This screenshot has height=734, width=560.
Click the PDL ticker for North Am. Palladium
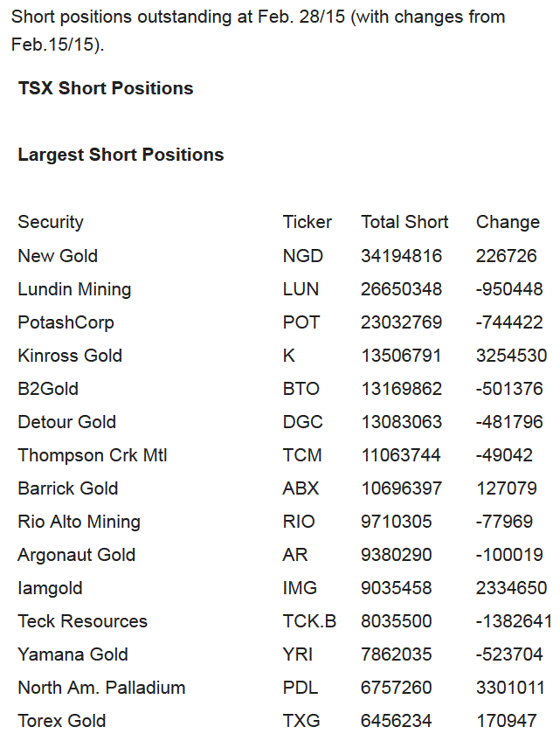coord(301,689)
